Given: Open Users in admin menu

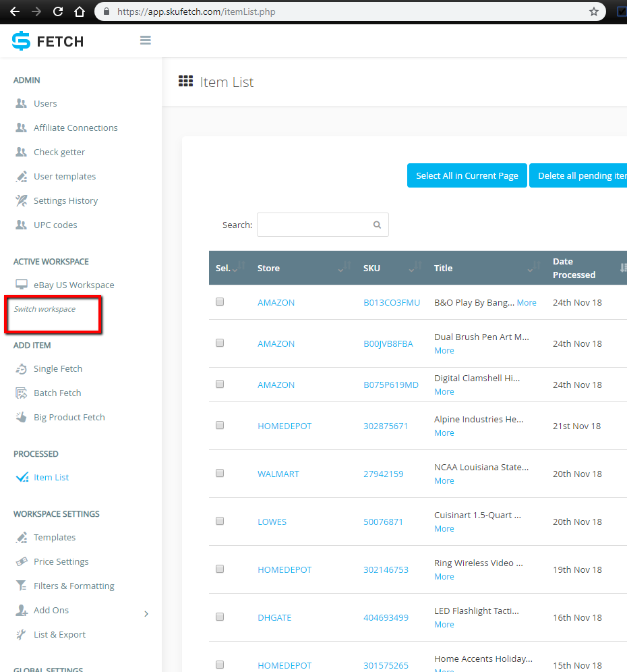Looking at the screenshot, I should (x=45, y=103).
